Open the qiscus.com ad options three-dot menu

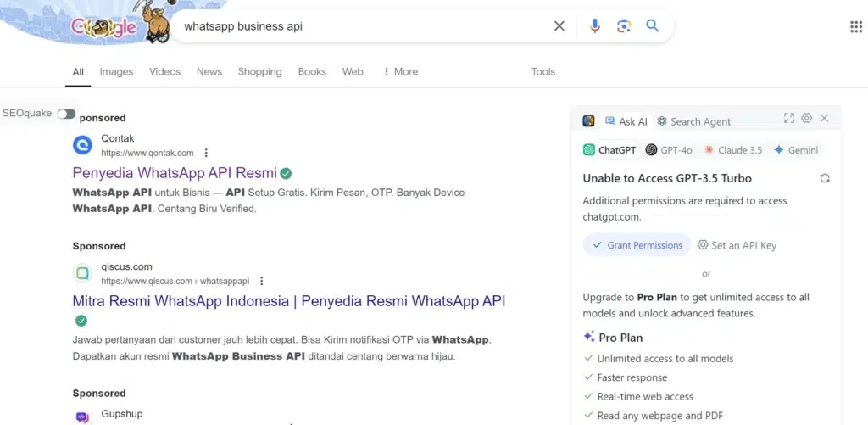[262, 281]
